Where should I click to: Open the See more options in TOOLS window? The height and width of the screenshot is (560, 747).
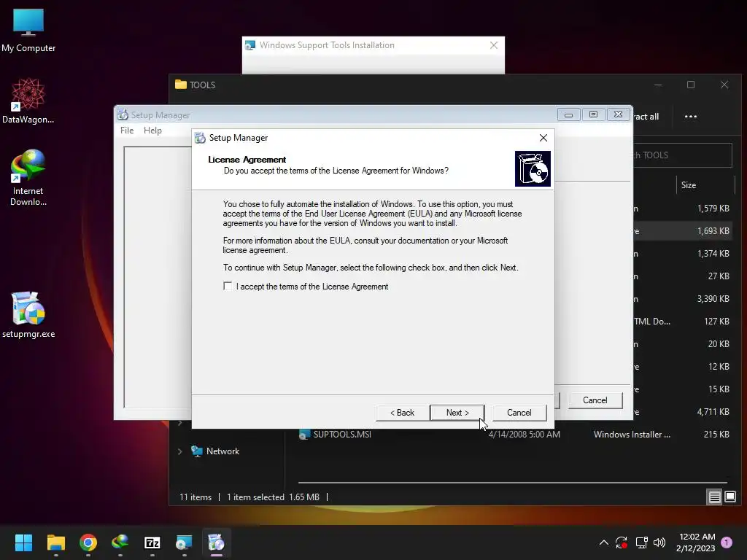point(690,117)
